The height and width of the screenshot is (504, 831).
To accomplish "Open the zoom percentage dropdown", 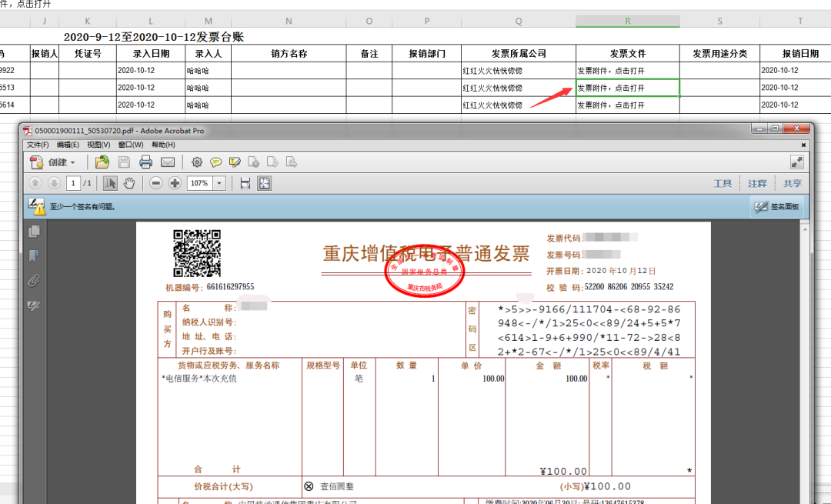I will [x=219, y=182].
